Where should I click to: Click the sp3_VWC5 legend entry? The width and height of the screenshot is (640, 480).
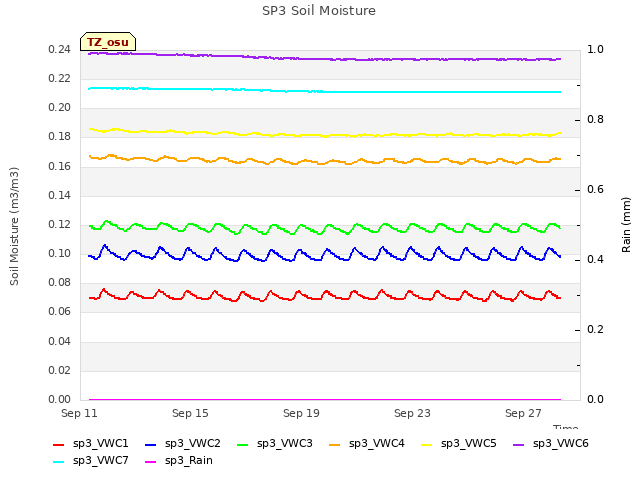(459, 444)
